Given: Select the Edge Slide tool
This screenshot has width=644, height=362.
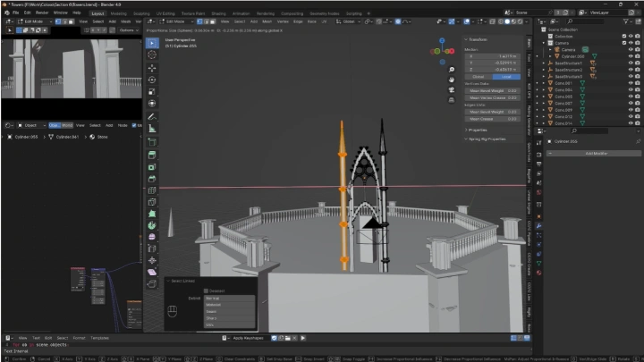Looking at the screenshot, I should point(152,248).
